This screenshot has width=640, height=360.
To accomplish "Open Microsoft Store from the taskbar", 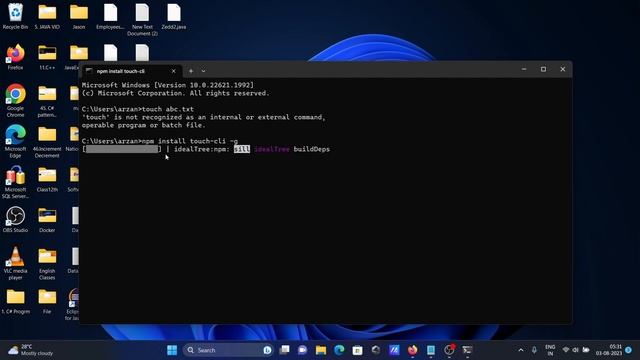I will click(x=358, y=350).
